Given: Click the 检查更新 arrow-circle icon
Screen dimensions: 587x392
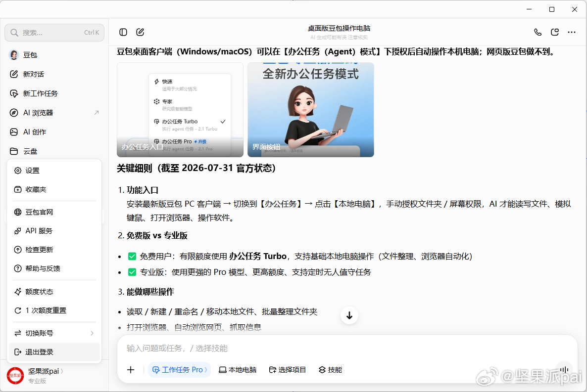Looking at the screenshot, I should click(x=18, y=250).
